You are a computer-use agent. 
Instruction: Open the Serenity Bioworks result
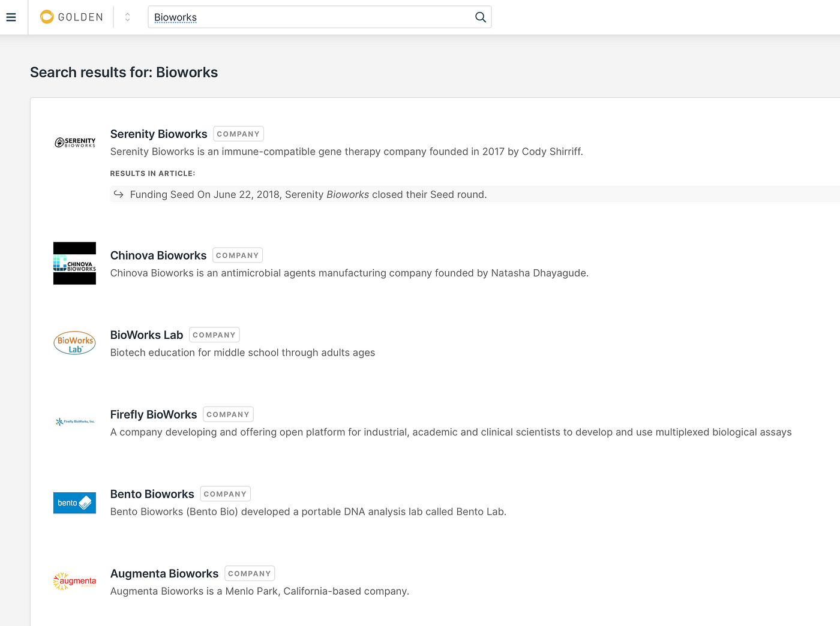pos(158,134)
